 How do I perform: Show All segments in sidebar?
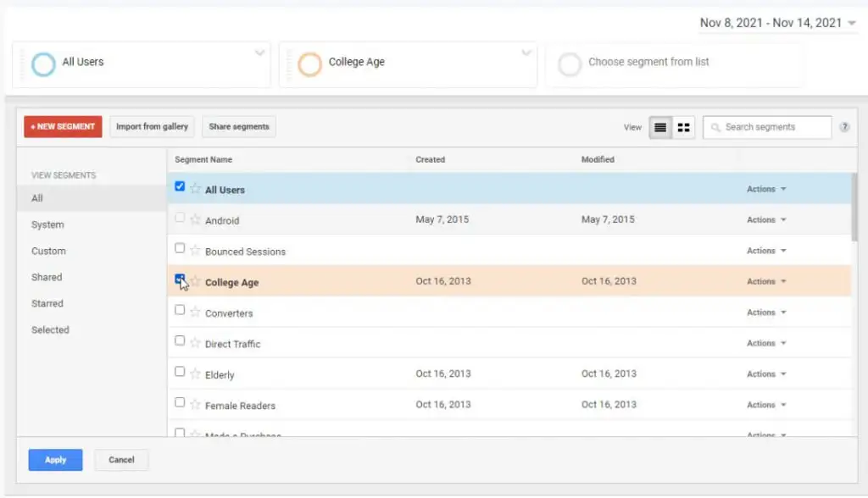(x=92, y=198)
